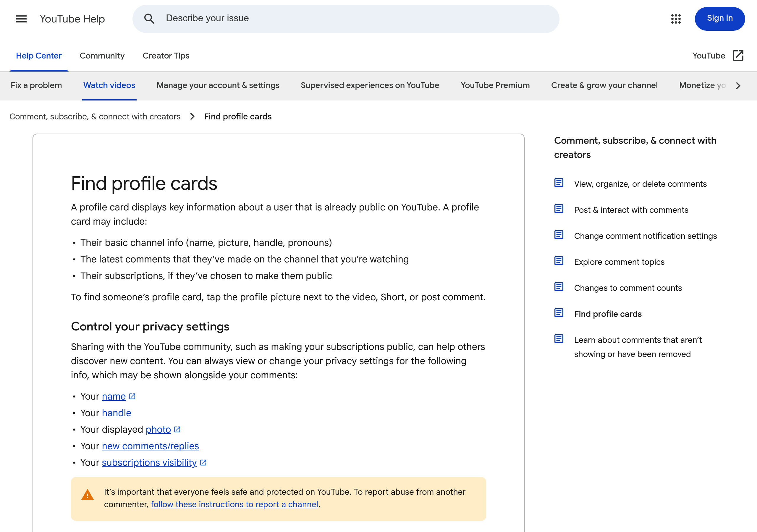Viewport: 757px width, 532px height.
Task: Open the subscriptions visibility link
Action: click(x=149, y=463)
